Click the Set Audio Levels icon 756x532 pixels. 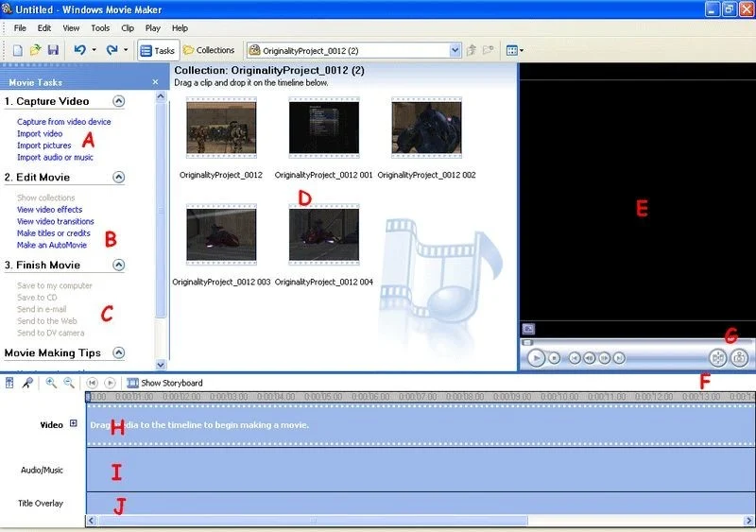coord(9,383)
